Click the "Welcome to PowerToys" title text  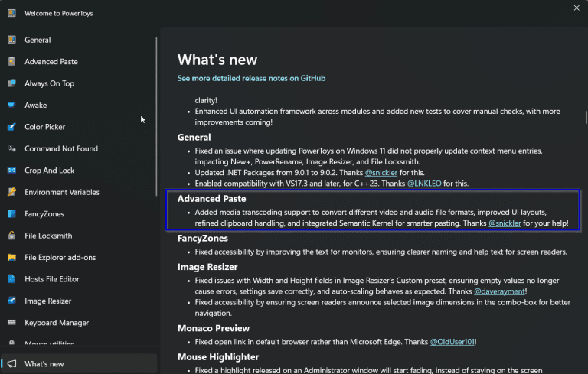point(58,14)
